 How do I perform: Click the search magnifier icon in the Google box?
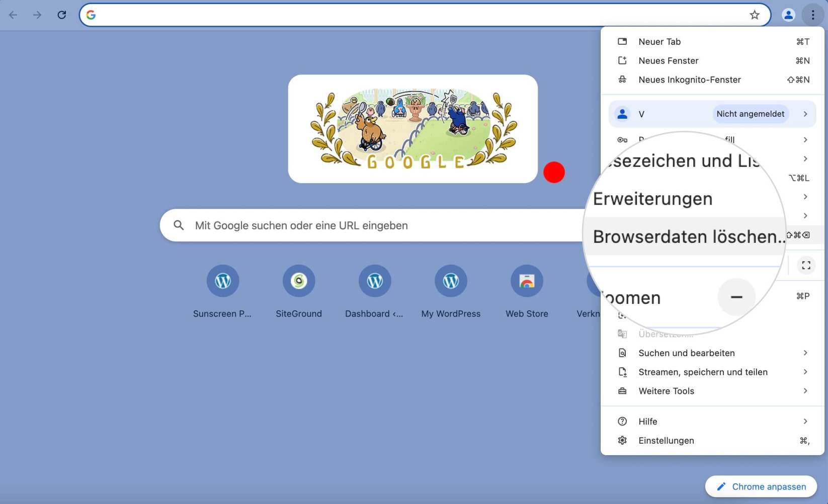179,225
